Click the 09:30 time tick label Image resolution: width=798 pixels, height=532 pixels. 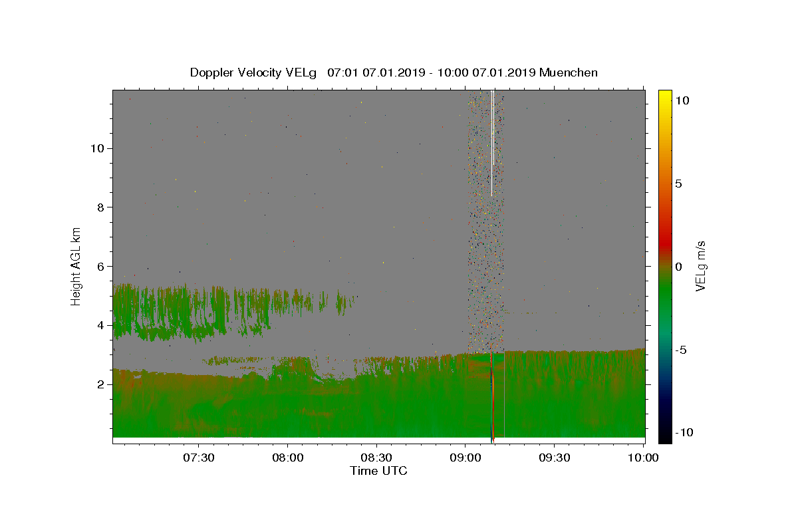pyautogui.click(x=555, y=458)
